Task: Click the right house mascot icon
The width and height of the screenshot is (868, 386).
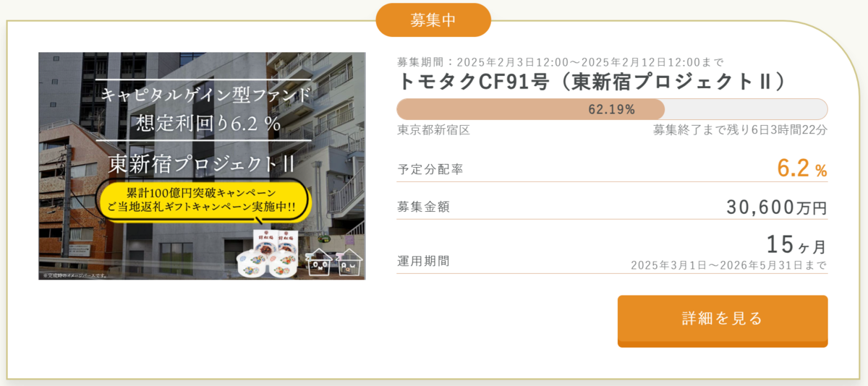Action: (349, 262)
